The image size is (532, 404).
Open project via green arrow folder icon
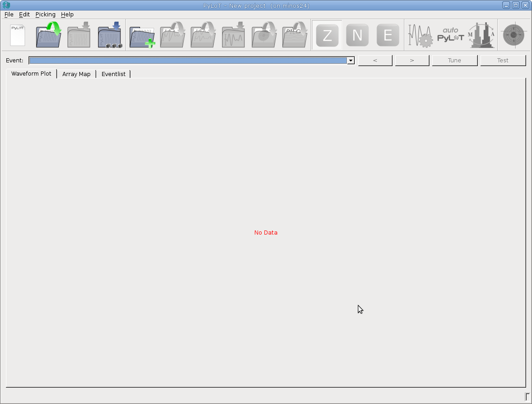[48, 35]
